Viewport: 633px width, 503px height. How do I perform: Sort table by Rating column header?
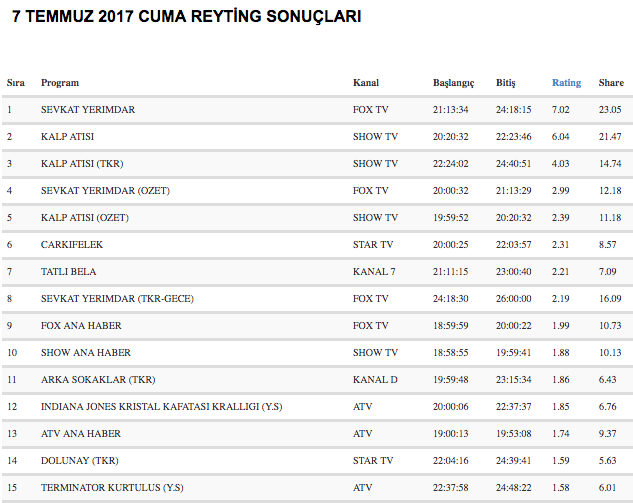[566, 83]
